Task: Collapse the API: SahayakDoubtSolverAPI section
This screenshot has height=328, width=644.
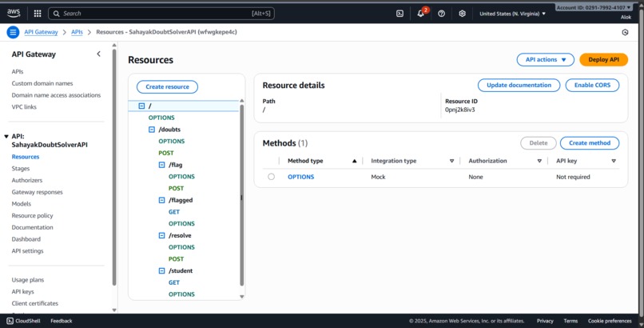Action: tap(6, 137)
